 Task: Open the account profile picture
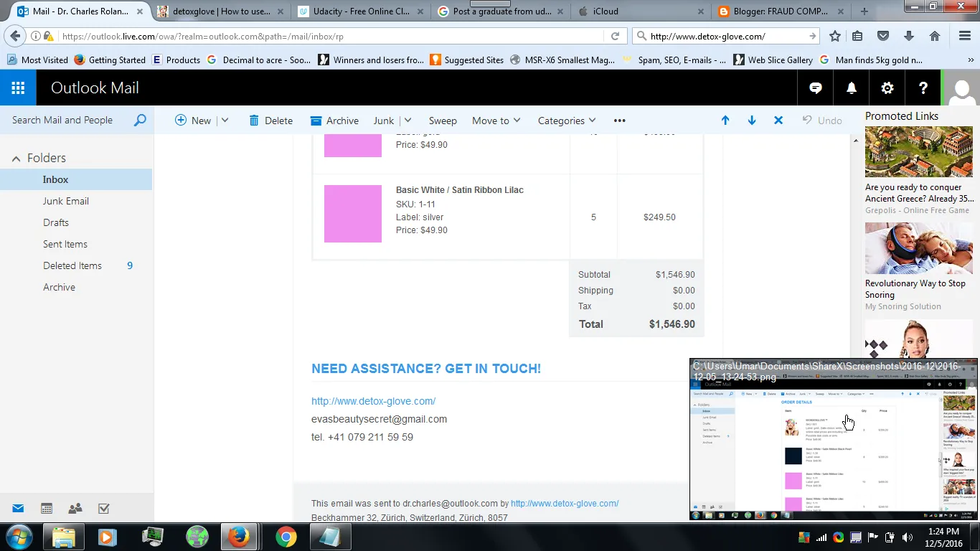click(962, 88)
